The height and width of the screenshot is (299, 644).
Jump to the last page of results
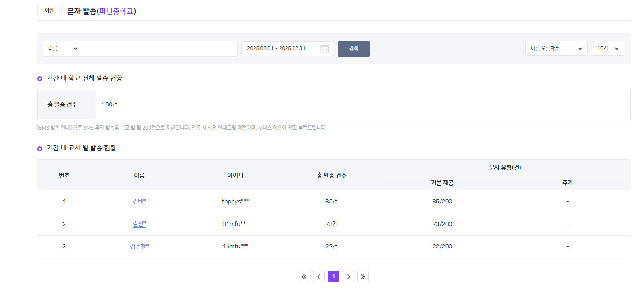363,277
